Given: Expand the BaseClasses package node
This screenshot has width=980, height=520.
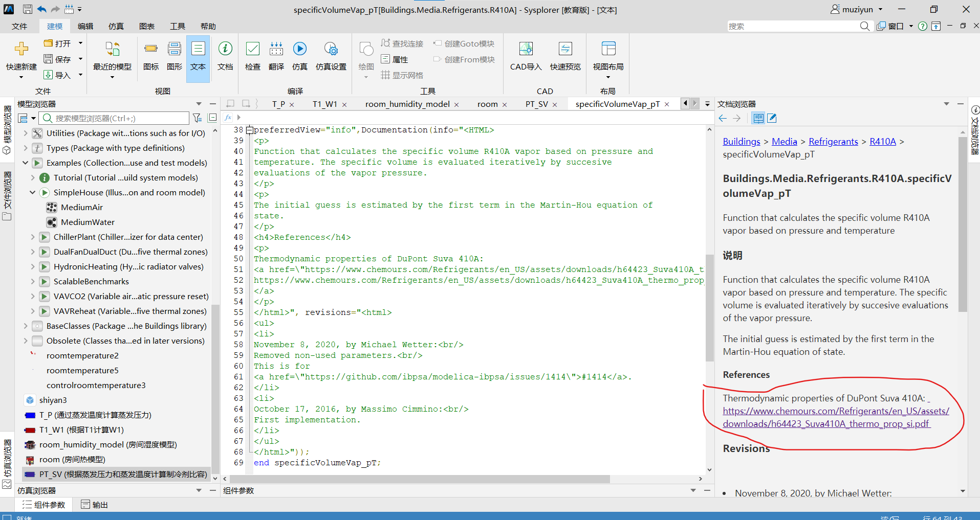Looking at the screenshot, I should pos(26,326).
